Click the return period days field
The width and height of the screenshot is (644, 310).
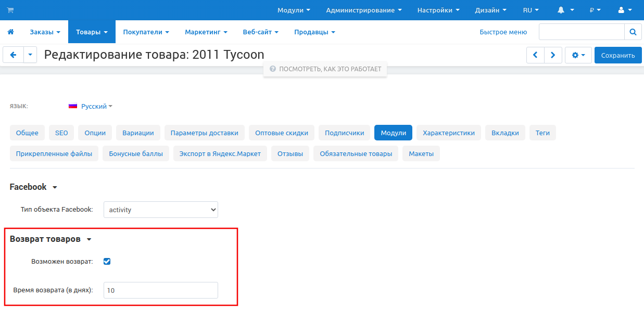click(x=160, y=290)
